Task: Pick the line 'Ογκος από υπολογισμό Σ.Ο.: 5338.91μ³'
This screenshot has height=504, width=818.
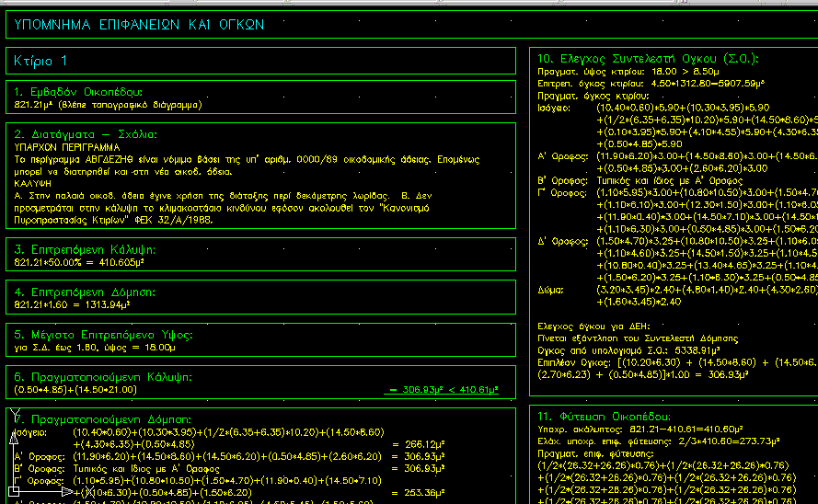Action: (x=628, y=350)
